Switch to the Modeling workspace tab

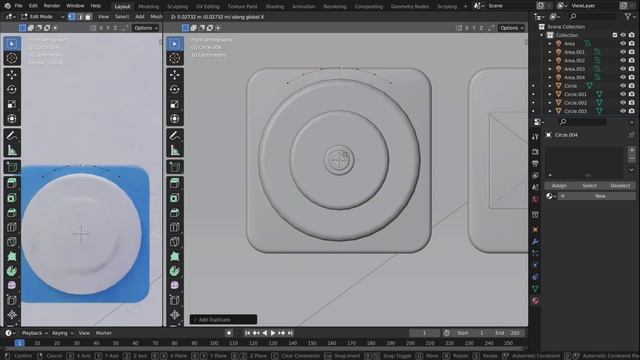click(x=149, y=7)
